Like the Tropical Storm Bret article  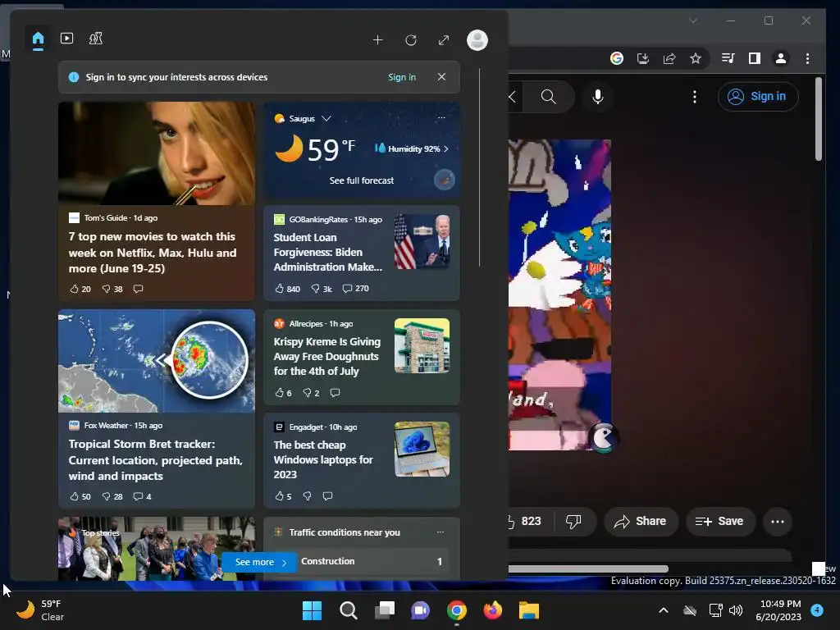(80, 496)
